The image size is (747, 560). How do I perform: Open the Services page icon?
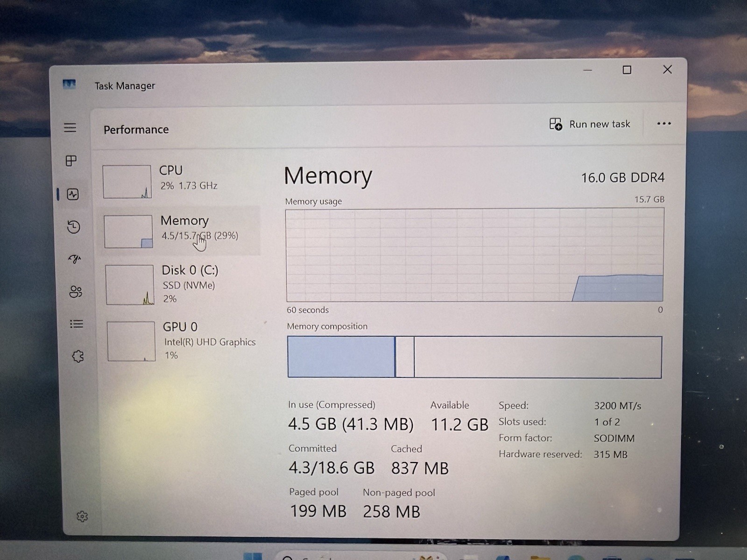click(x=78, y=357)
